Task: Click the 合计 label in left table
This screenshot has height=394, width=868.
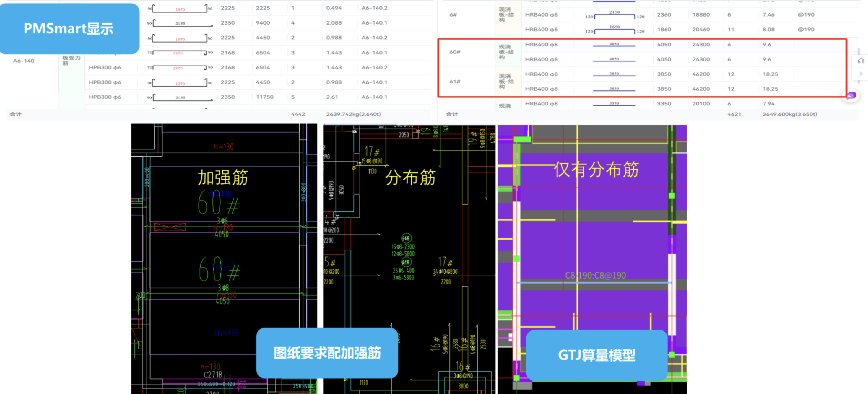Action: coord(15,115)
